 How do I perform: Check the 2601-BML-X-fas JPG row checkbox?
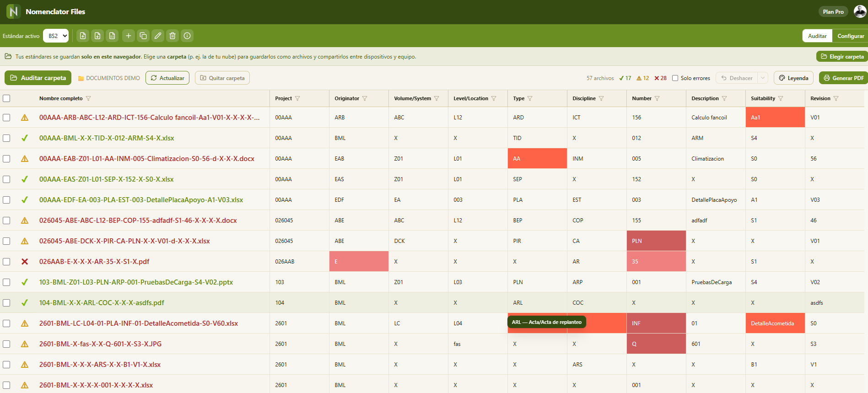6,344
